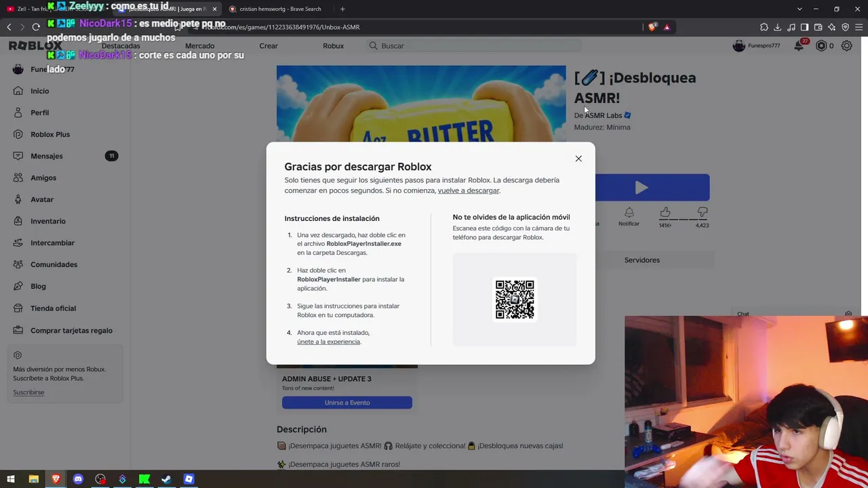Screen dimensions: 868x488
Task: Open the Roblox settings gear
Action: tap(847, 46)
